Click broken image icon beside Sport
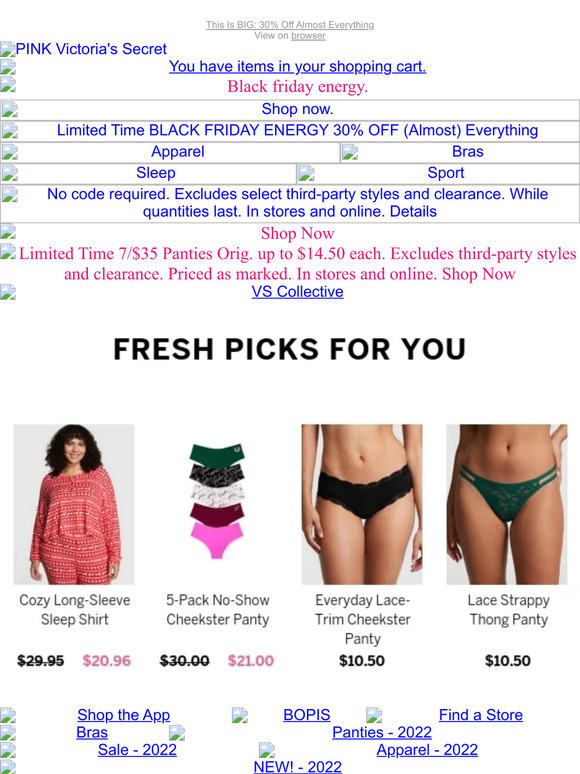580x774 pixels. (307, 173)
